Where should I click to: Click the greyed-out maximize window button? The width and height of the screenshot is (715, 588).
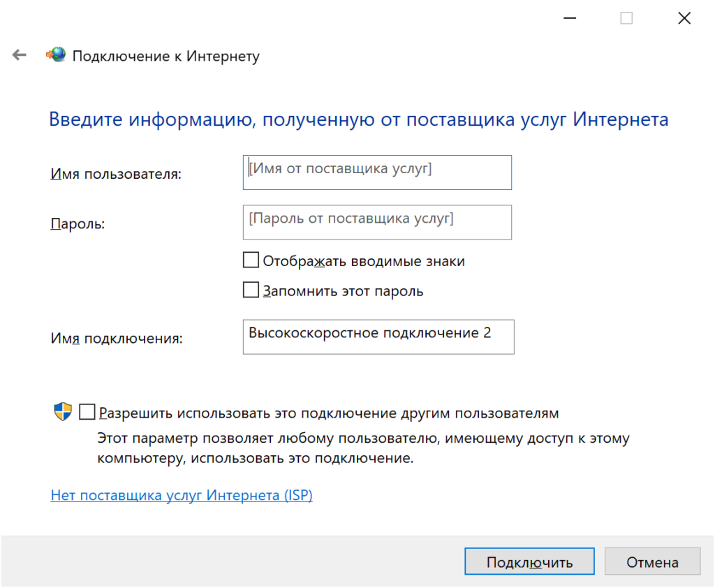tap(626, 19)
